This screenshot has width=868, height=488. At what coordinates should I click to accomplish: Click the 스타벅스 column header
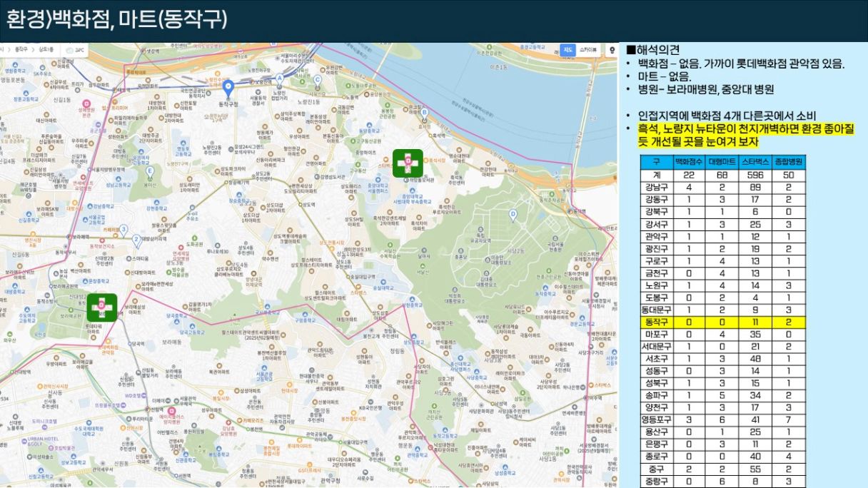coord(755,163)
